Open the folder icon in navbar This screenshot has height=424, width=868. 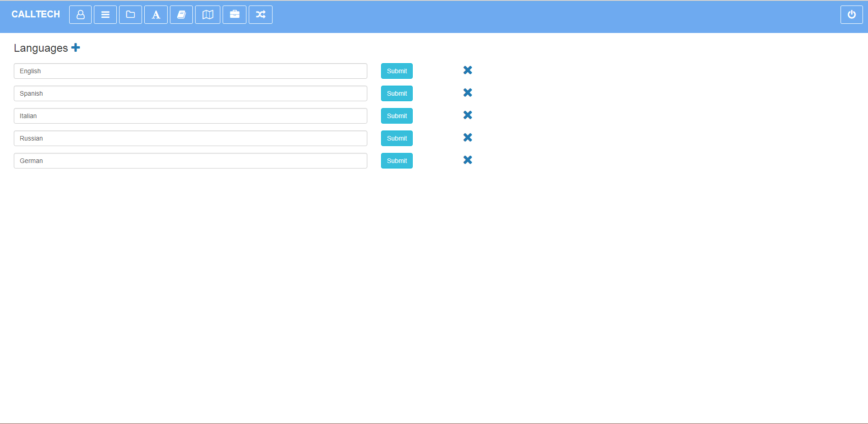(131, 15)
